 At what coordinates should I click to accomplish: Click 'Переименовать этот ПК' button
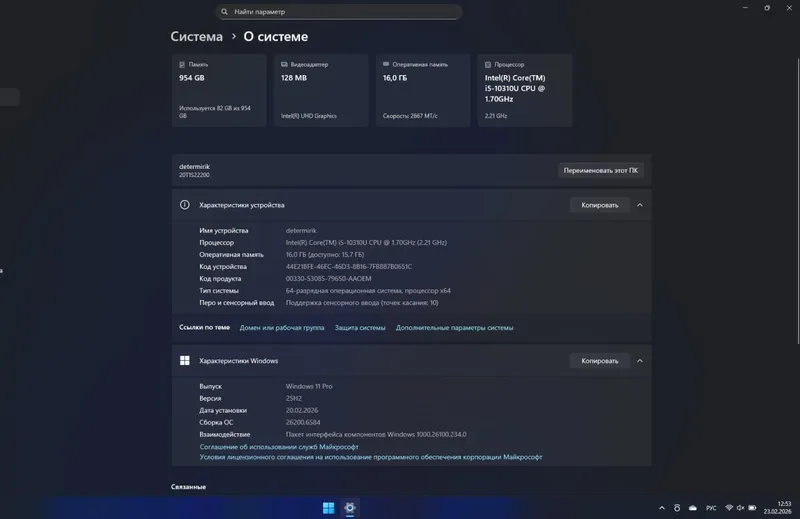pyautogui.click(x=601, y=170)
